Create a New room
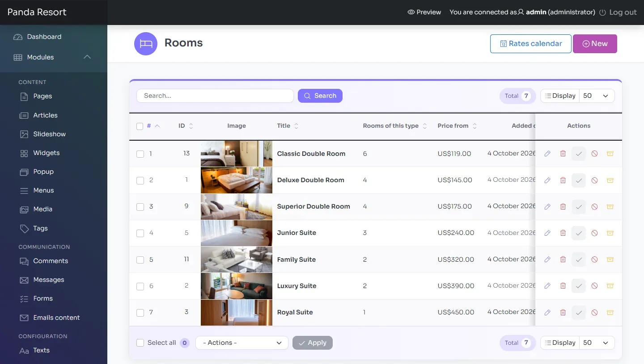This screenshot has height=364, width=644. coord(595,44)
